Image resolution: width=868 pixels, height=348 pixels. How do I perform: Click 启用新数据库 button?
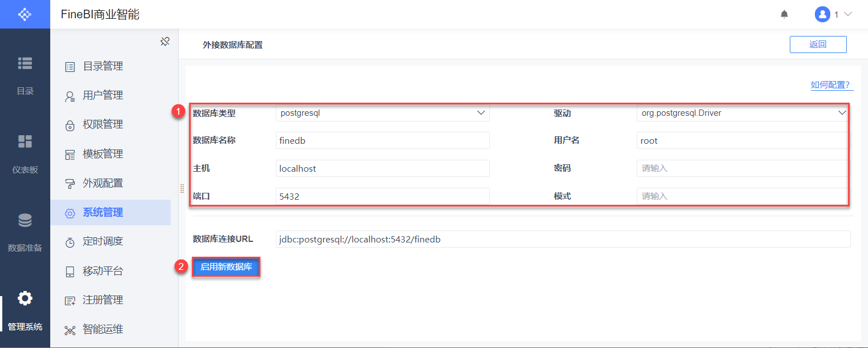pyautogui.click(x=226, y=267)
